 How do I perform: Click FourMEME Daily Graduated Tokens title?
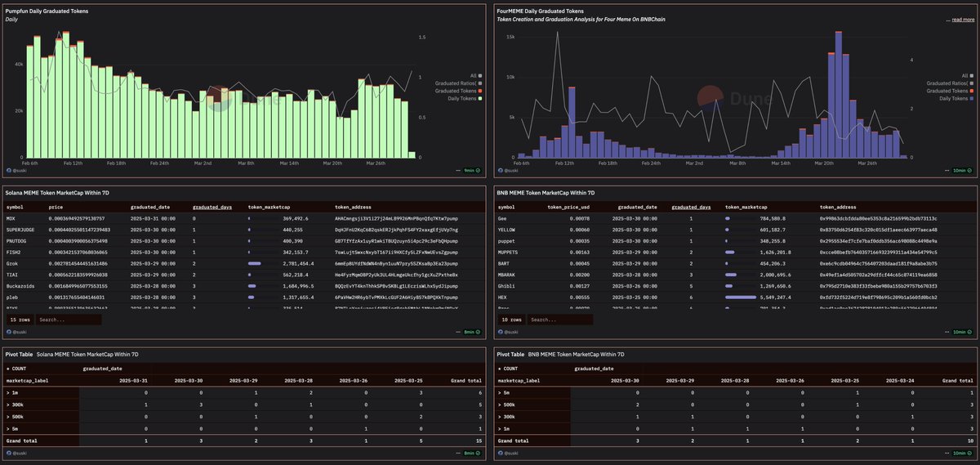[541, 11]
